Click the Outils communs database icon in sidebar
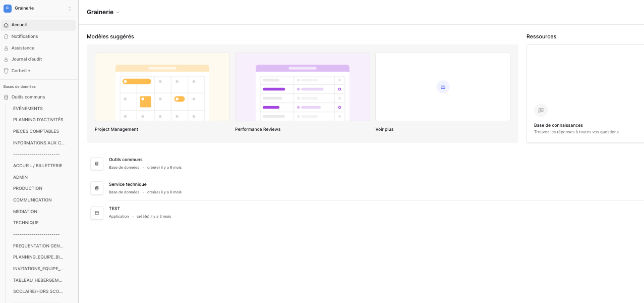This screenshot has width=644, height=303. [6, 97]
